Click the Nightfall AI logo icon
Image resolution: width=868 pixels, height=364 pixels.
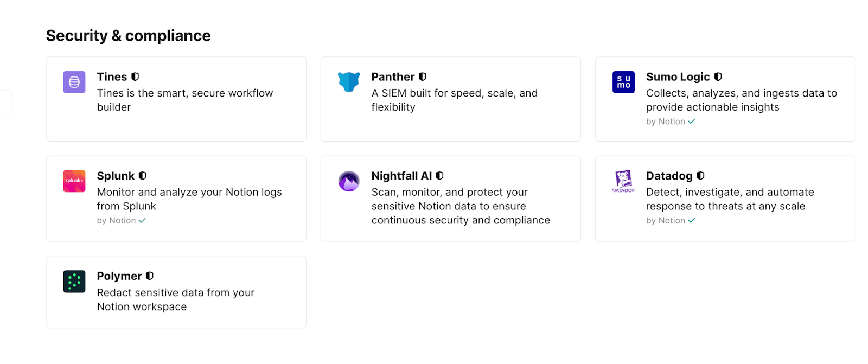pos(348,181)
